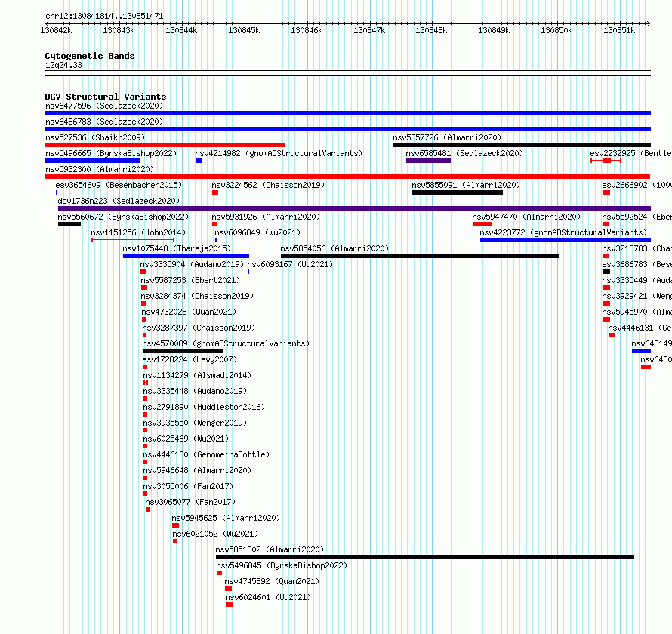Open the nsv3335904 (Audano2019) label
This screenshot has height=634, width=672.
192,264
